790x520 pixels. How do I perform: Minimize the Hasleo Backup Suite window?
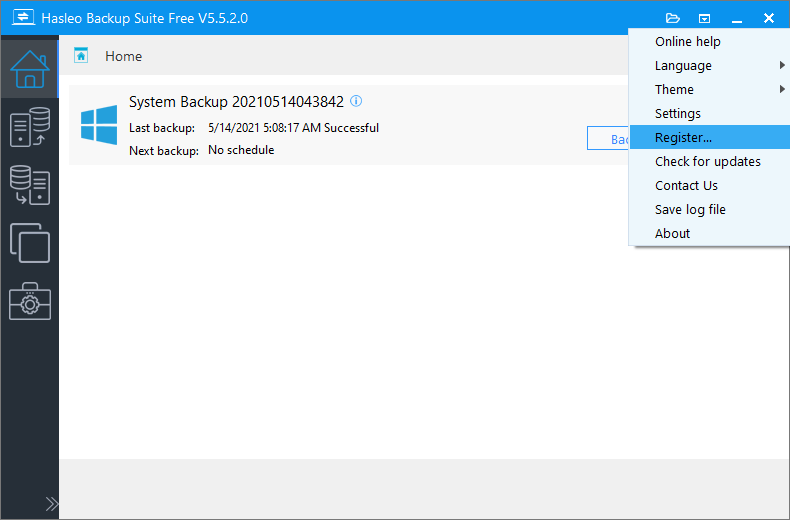tap(737, 19)
